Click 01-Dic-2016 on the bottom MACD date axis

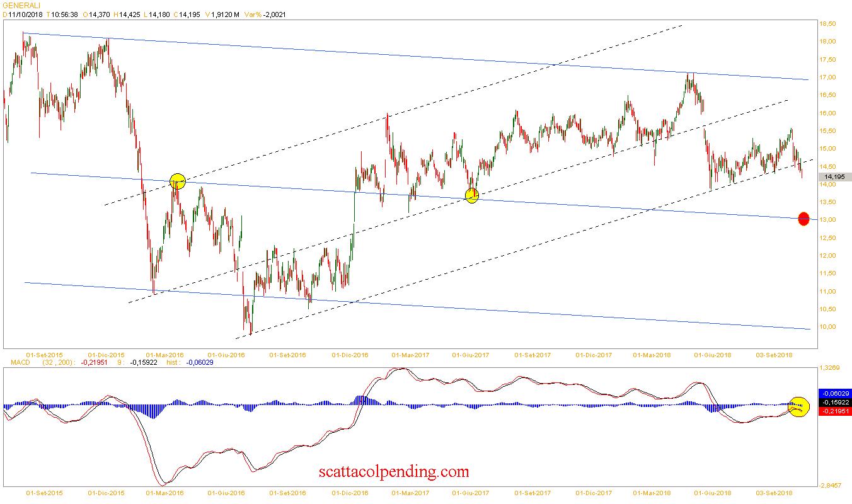(350, 492)
